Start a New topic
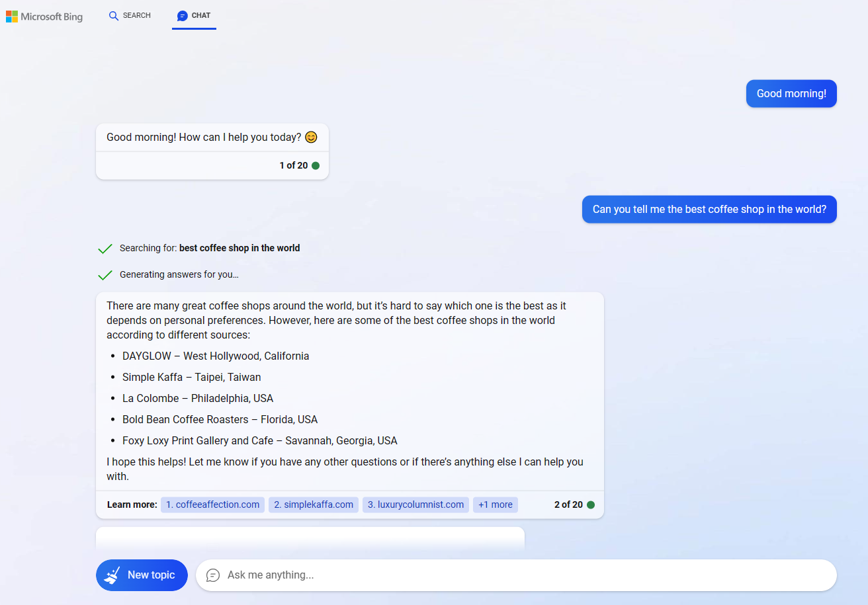The height and width of the screenshot is (605, 868). point(142,575)
